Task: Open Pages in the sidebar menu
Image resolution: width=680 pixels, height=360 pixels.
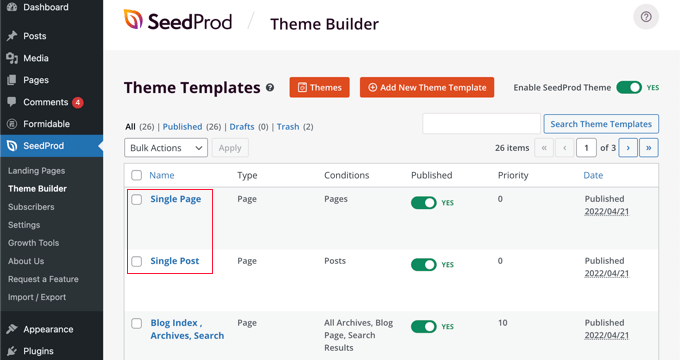Action: coord(36,80)
